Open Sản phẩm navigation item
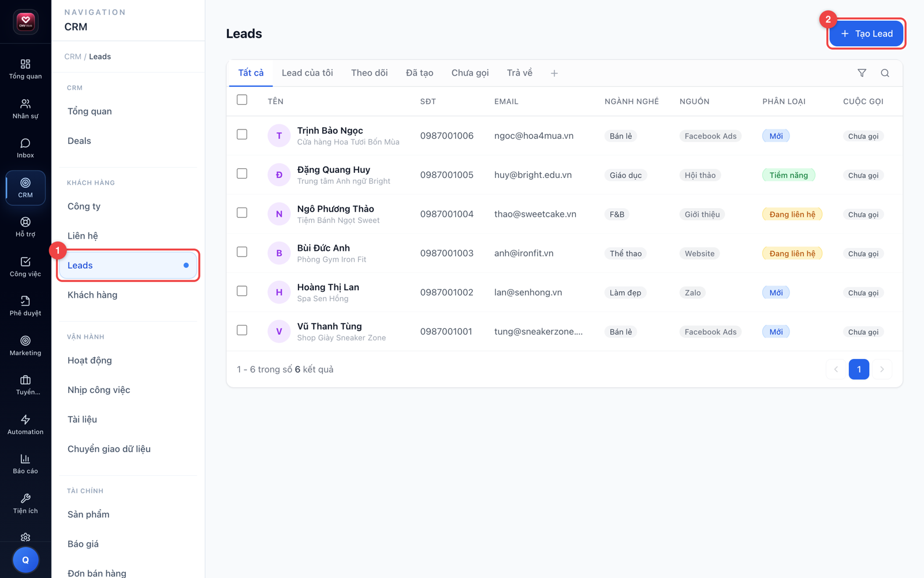 click(128, 514)
